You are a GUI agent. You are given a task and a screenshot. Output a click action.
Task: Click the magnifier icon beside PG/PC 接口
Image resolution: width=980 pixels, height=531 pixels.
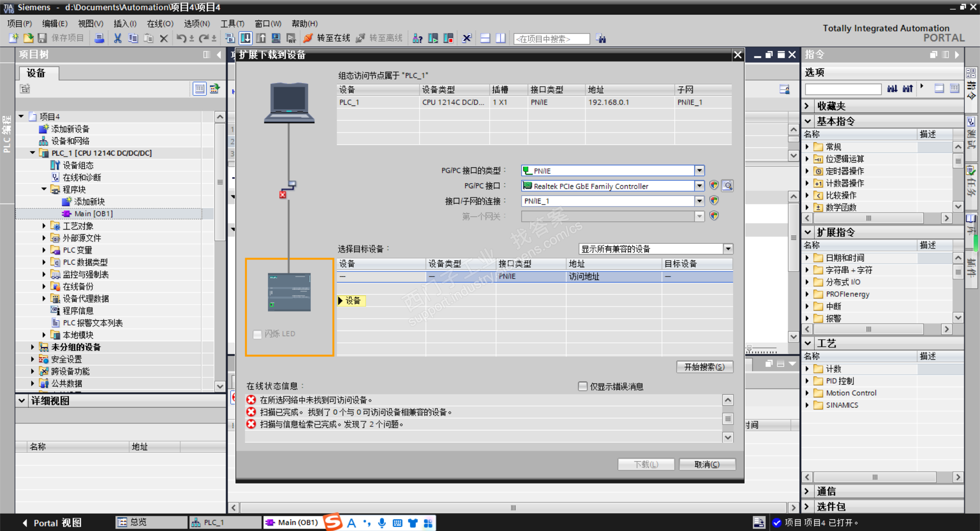(x=727, y=186)
